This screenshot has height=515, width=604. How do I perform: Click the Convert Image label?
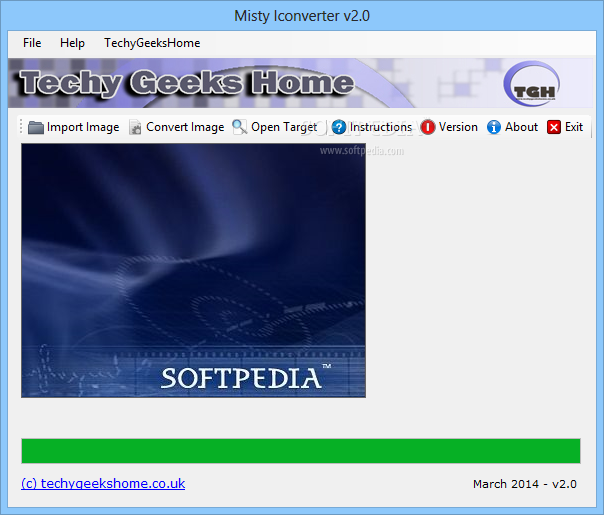pos(185,127)
